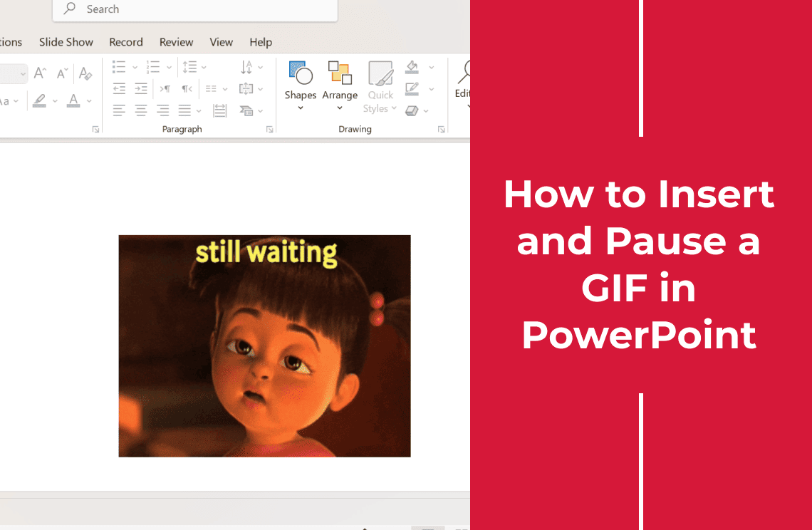
Task: Apply bulleted list formatting
Action: pyautogui.click(x=119, y=67)
